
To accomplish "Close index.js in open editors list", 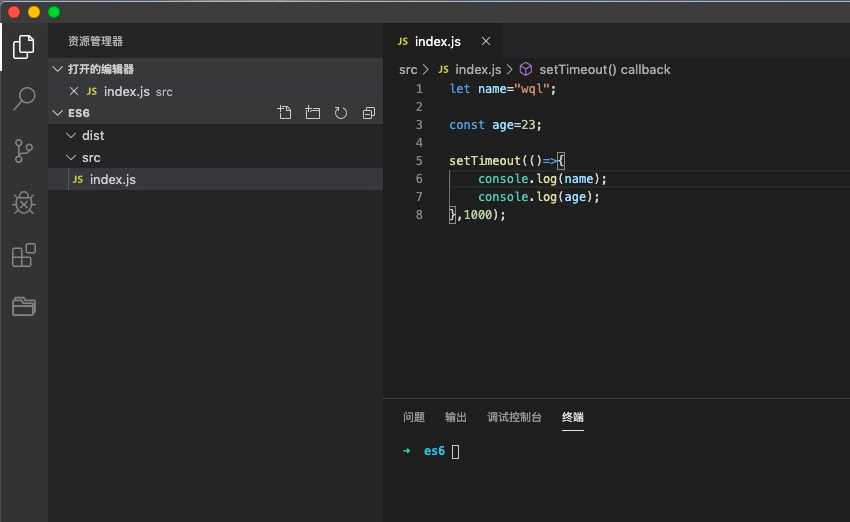I will 74,91.
